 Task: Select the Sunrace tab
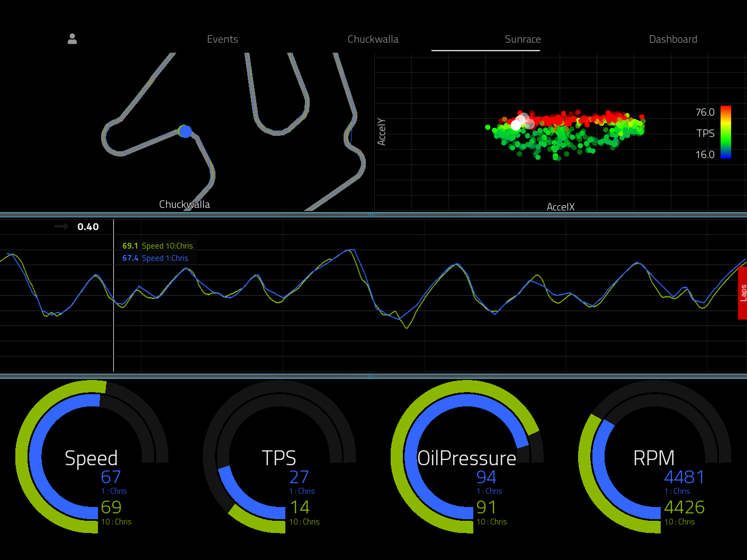click(523, 39)
